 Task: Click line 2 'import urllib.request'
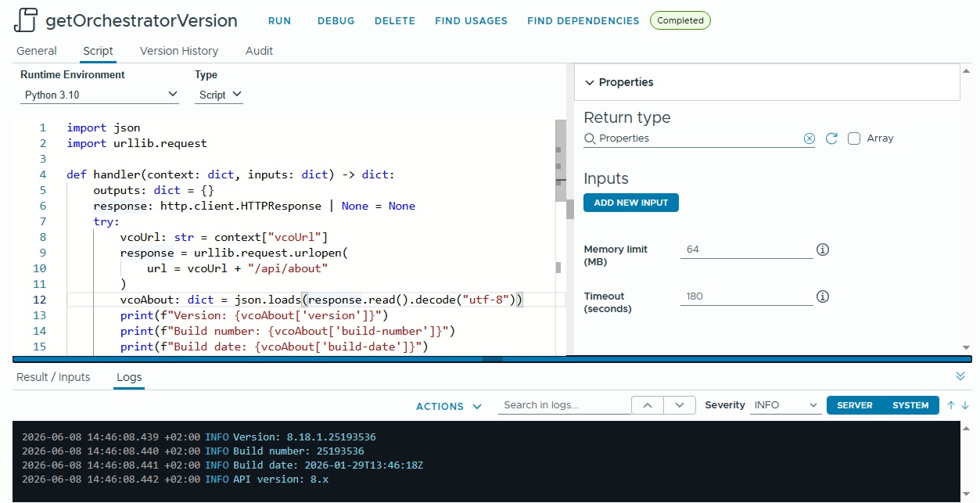tap(137, 143)
